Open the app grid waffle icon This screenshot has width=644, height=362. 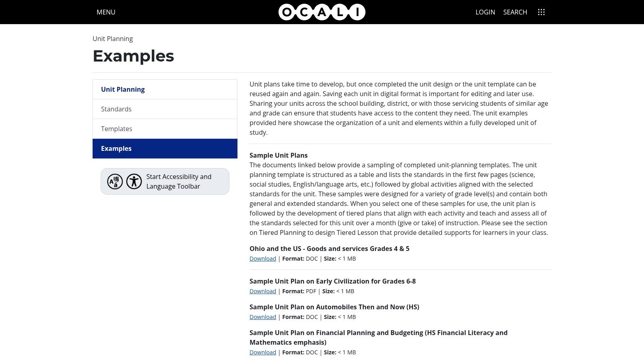point(541,12)
